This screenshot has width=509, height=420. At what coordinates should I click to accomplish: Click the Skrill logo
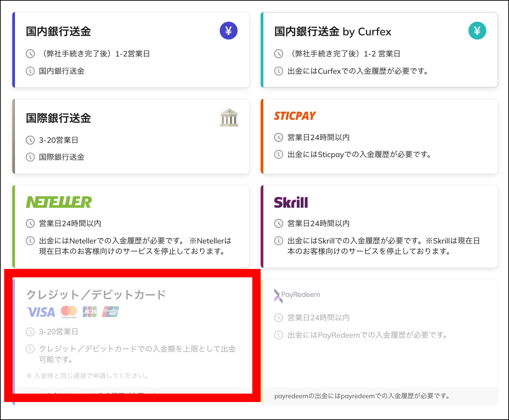pos(291,202)
